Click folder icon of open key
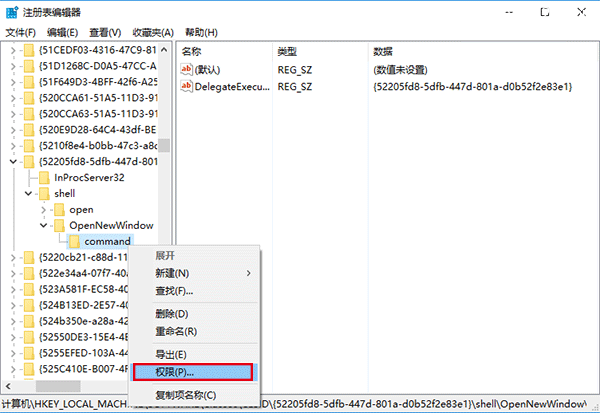The height and width of the screenshot is (413, 600). [59, 210]
